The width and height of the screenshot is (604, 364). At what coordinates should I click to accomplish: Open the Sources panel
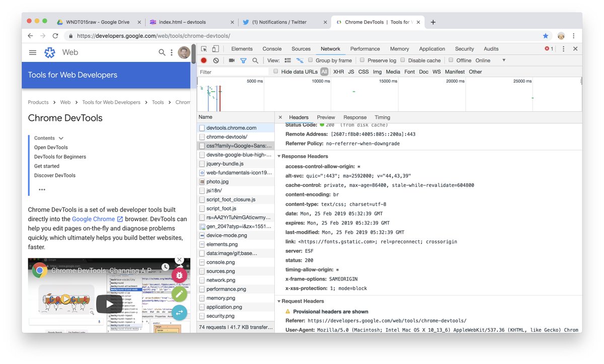click(301, 49)
